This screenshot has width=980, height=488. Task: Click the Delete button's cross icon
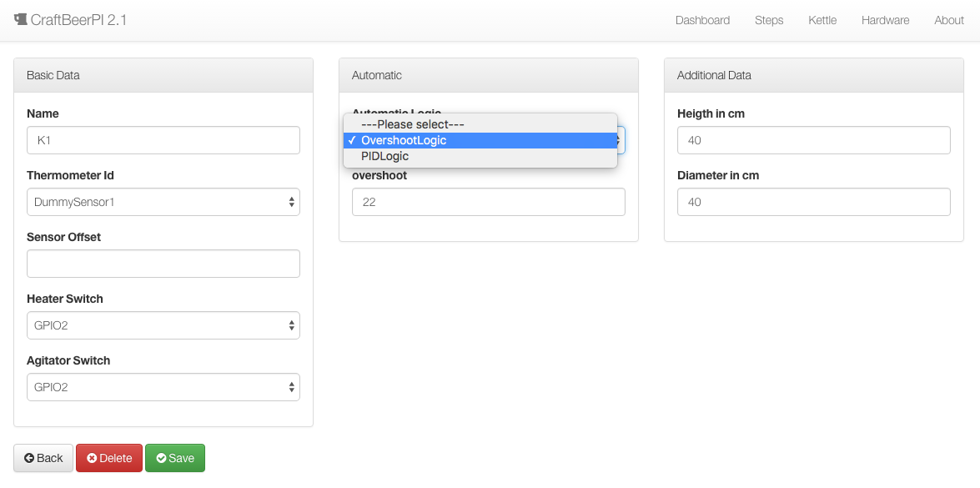tap(92, 458)
